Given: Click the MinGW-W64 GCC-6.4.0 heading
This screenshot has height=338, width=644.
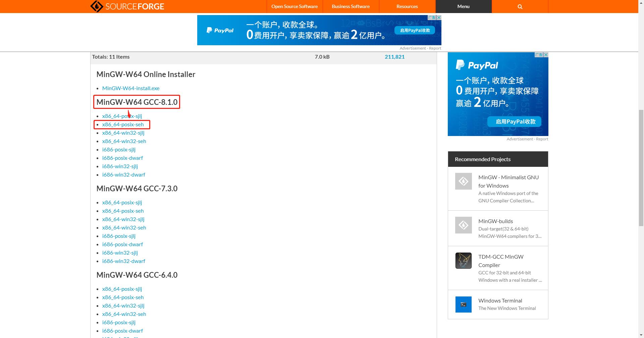Looking at the screenshot, I should (x=137, y=275).
